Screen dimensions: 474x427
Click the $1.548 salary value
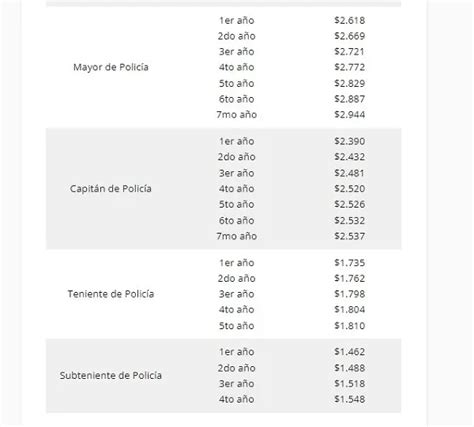click(350, 399)
